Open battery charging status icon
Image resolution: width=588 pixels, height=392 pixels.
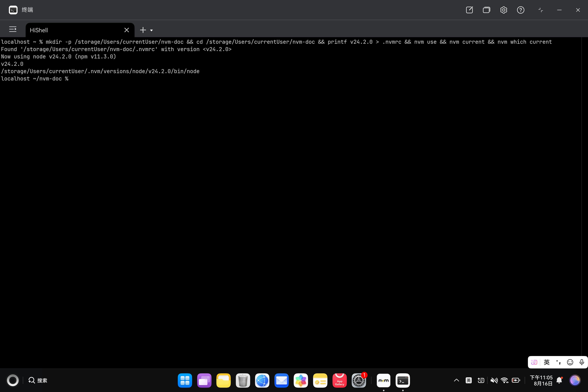tap(516, 381)
